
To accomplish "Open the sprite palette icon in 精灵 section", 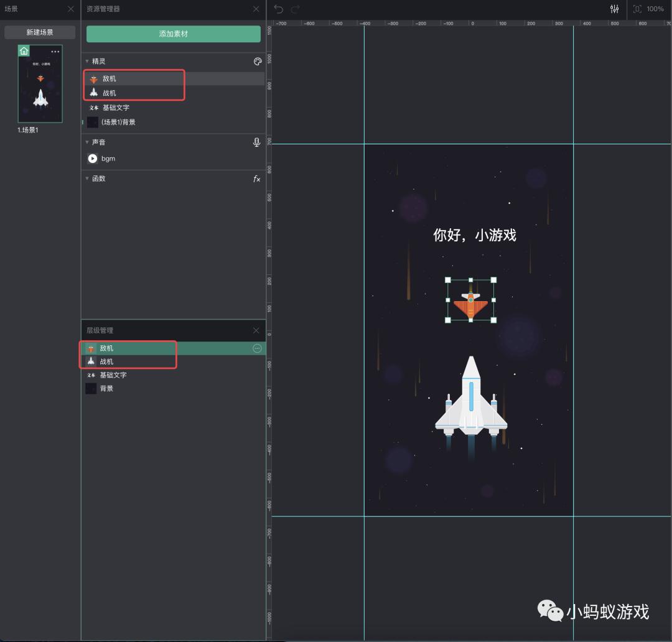I will (x=257, y=61).
